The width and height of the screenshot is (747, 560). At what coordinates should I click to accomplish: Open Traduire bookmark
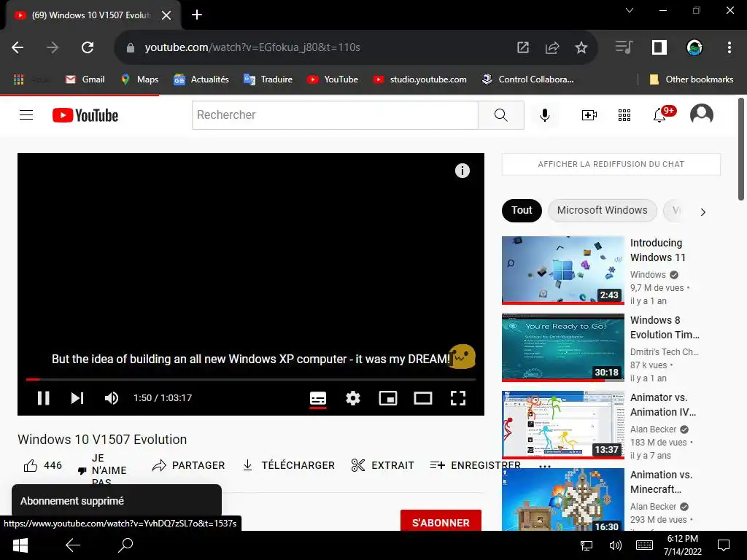268,79
